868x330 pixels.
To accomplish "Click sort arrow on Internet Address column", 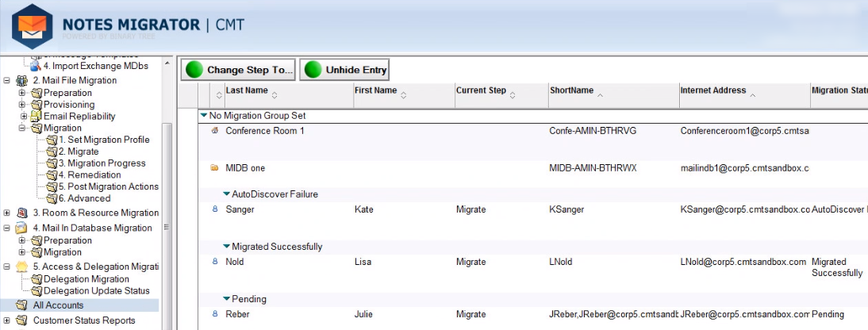I will (752, 95).
